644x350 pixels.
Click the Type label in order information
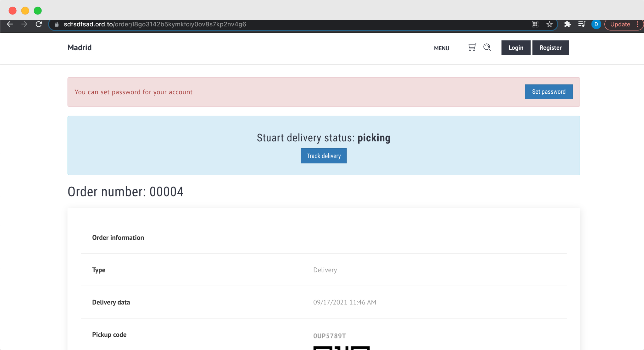click(x=99, y=270)
